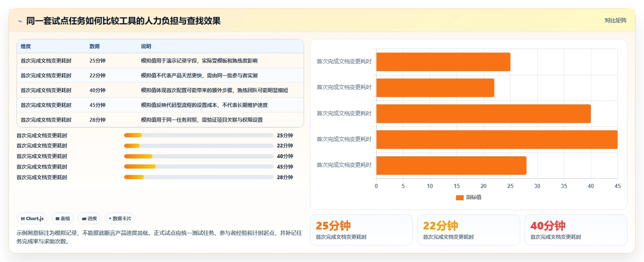Image resolution: width=644 pixels, height=262 pixels.
Task: Click the footer note starting 示例刻意标注为模拟记录
Action: pyautogui.click(x=159, y=237)
